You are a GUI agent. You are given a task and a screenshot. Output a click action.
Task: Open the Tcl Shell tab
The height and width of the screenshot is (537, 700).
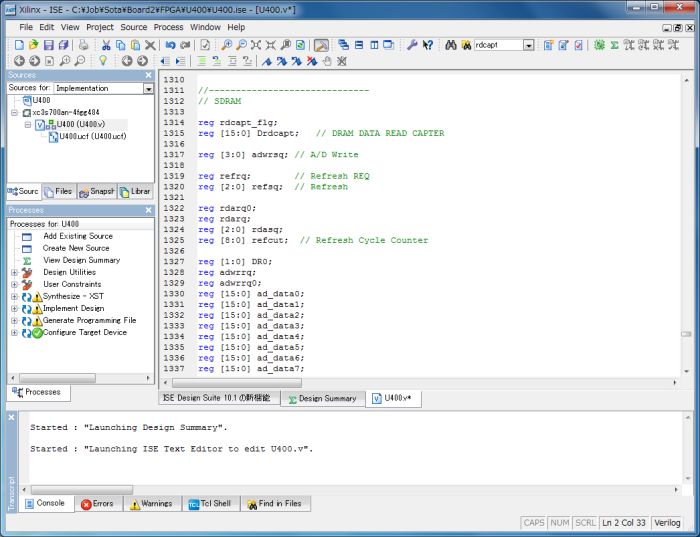tap(210, 504)
